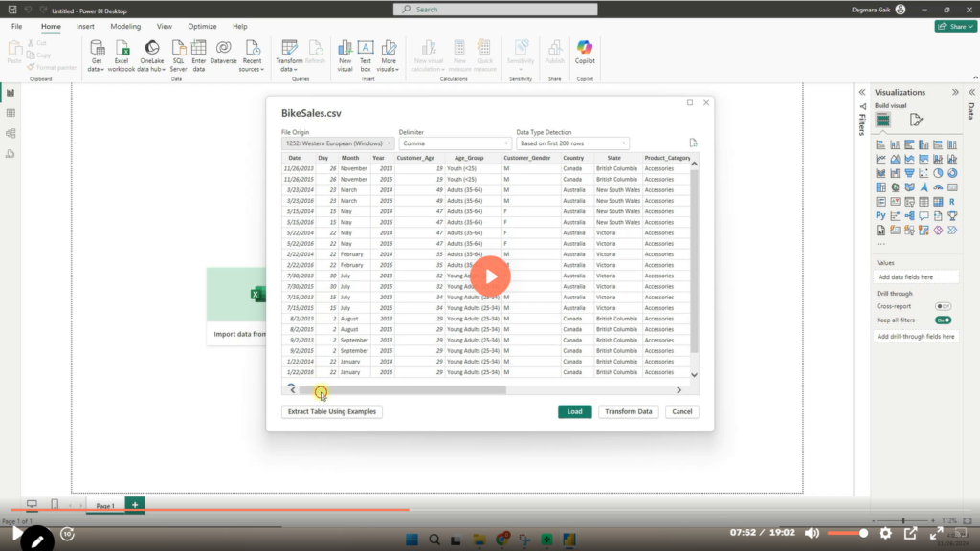Pick the Gauge visual

tap(938, 187)
